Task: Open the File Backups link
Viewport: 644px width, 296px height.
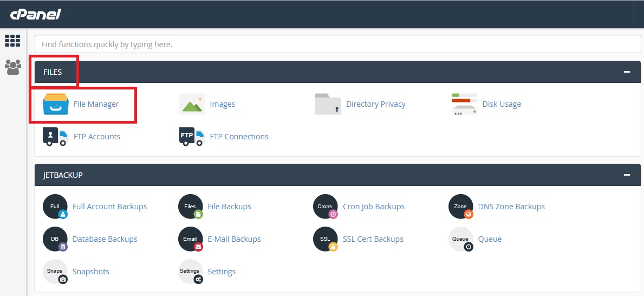Action: tap(229, 207)
